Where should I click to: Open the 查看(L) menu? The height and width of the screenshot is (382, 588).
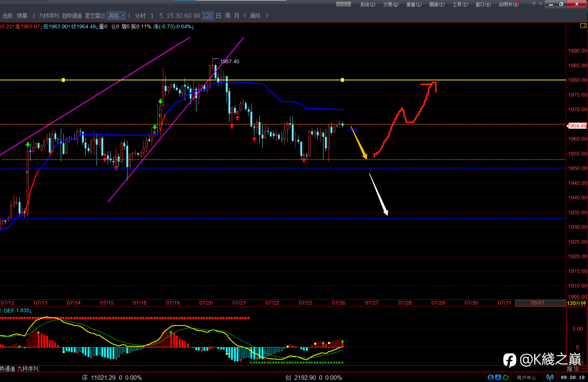414,4
